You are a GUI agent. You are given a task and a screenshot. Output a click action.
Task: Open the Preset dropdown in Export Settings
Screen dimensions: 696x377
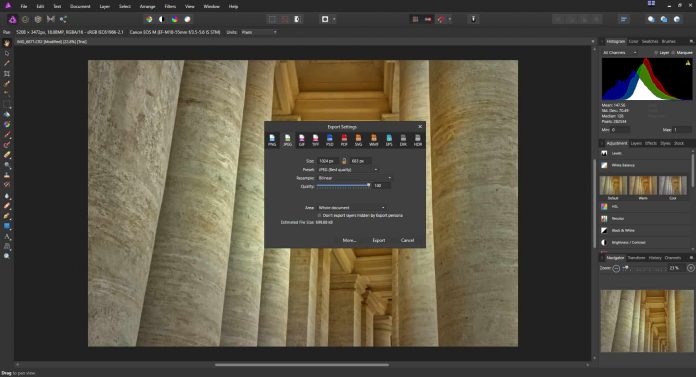[x=348, y=170]
